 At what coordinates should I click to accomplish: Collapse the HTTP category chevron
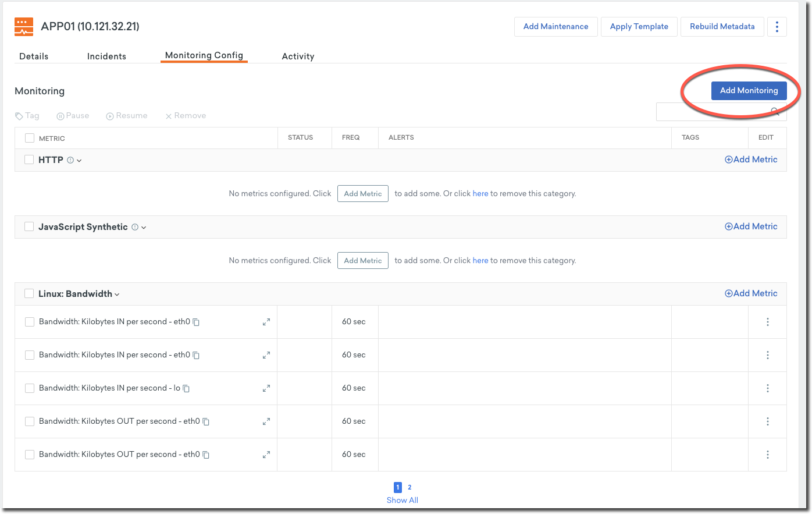pyautogui.click(x=79, y=161)
